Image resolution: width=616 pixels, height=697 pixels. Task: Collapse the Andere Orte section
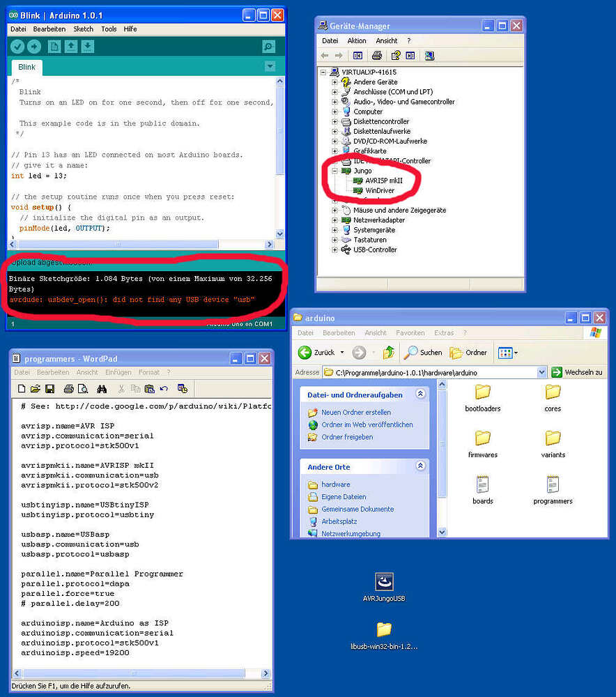click(x=420, y=466)
